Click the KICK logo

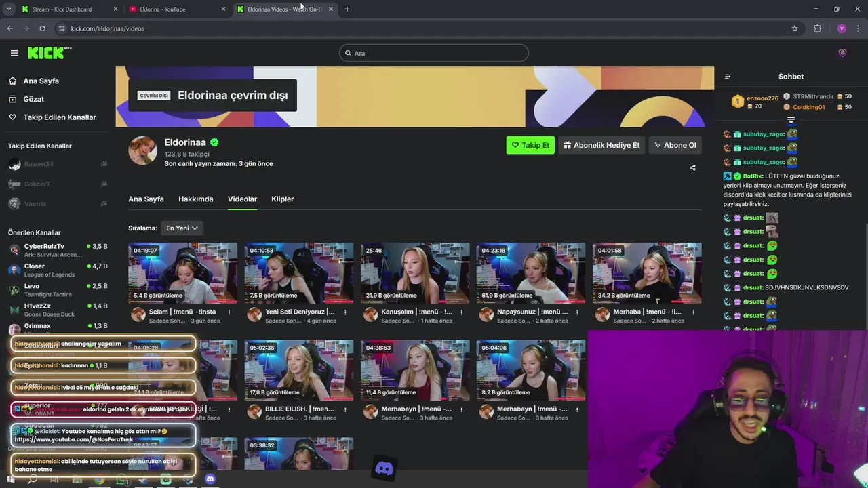click(x=50, y=53)
